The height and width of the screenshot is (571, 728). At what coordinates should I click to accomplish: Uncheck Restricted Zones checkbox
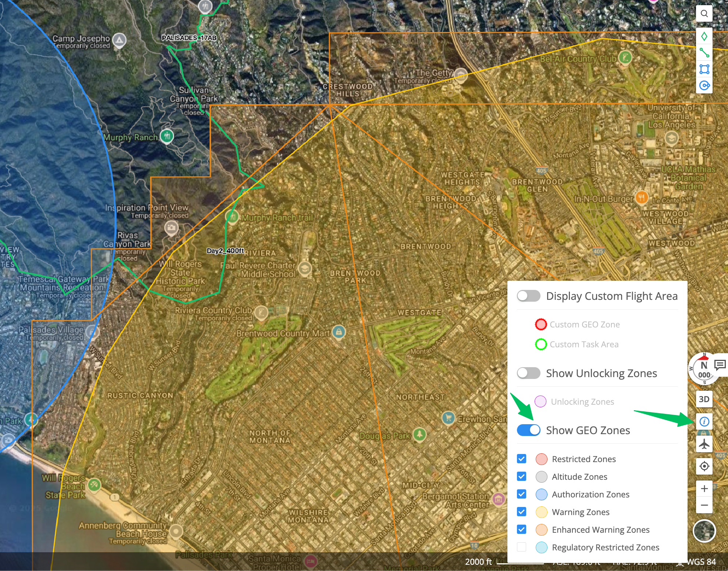click(x=521, y=459)
